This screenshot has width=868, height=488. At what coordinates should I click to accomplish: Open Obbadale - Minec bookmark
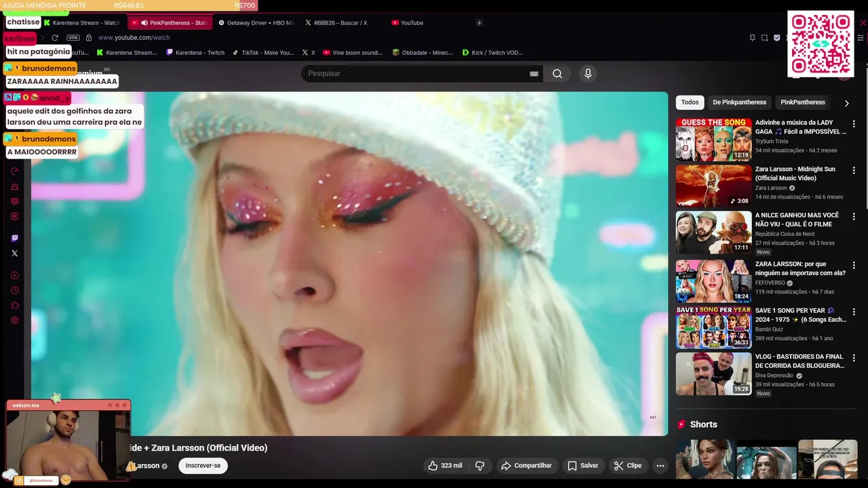point(422,52)
